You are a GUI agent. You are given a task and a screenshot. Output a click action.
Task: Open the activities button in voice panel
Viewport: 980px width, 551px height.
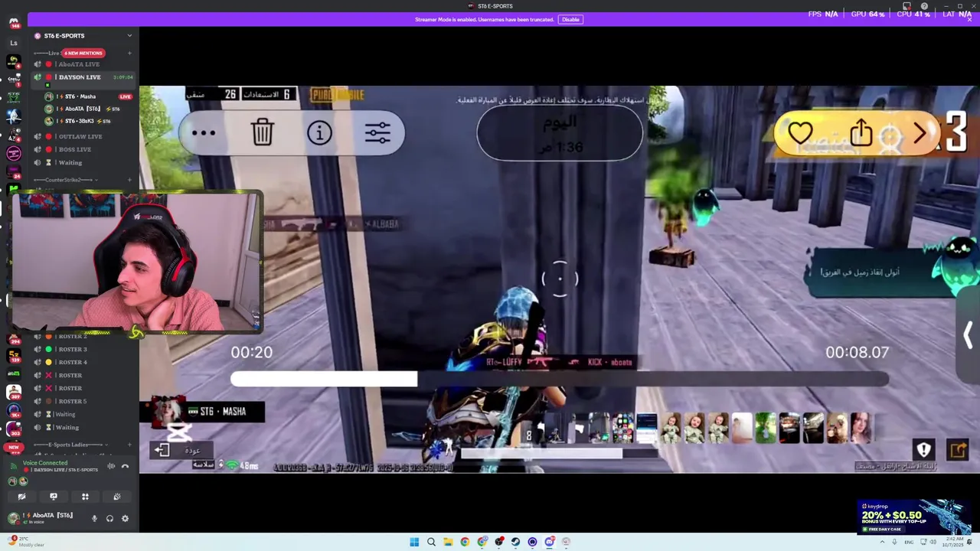(x=85, y=497)
